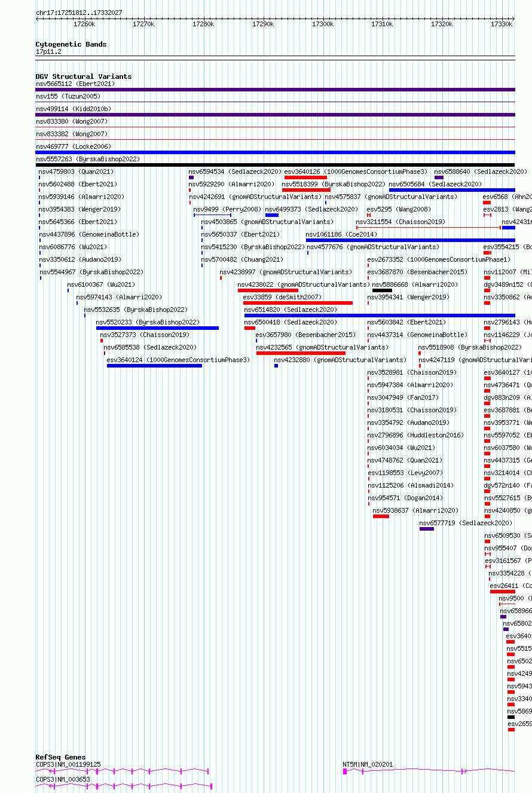Click the black bar under nsv5886668
Viewport: 532px width, 793px height.
coord(382,290)
